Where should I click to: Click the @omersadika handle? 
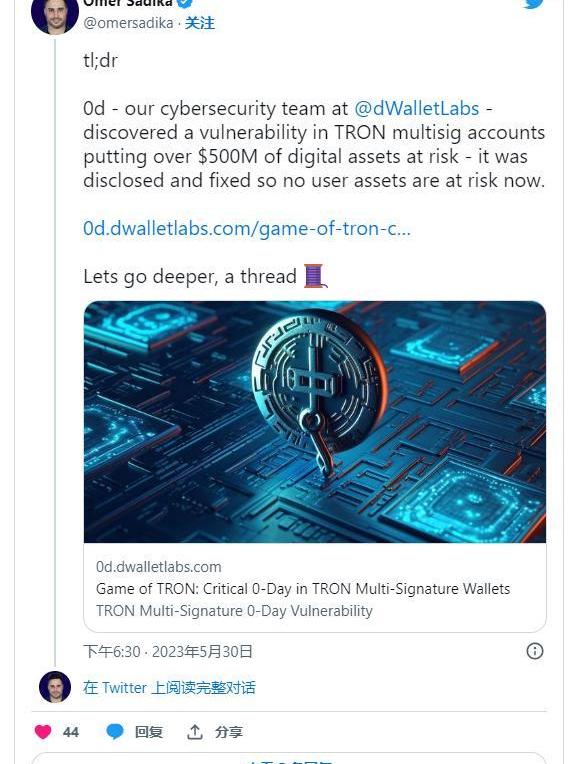click(x=128, y=23)
